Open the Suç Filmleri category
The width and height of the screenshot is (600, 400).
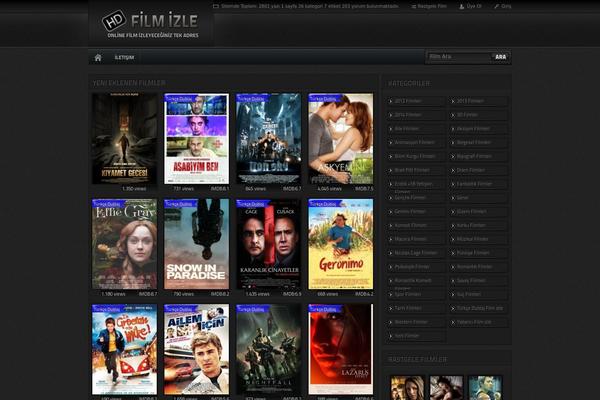pos(469,294)
